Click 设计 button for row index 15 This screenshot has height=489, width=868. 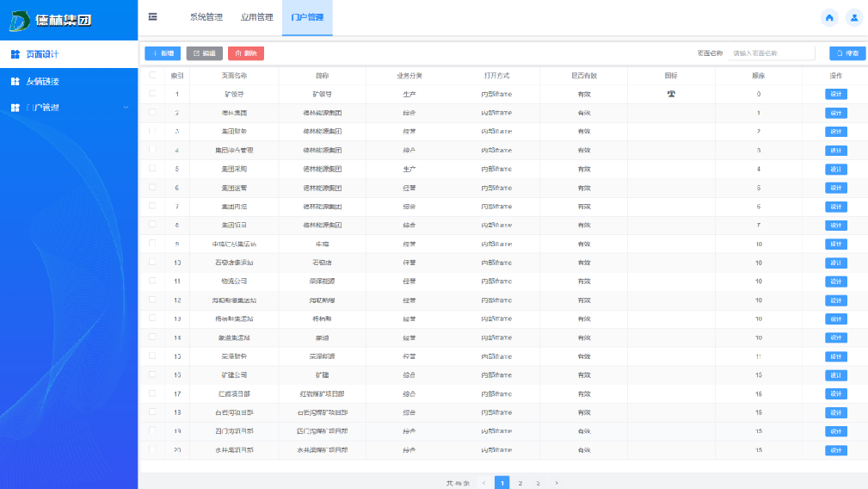(x=836, y=356)
